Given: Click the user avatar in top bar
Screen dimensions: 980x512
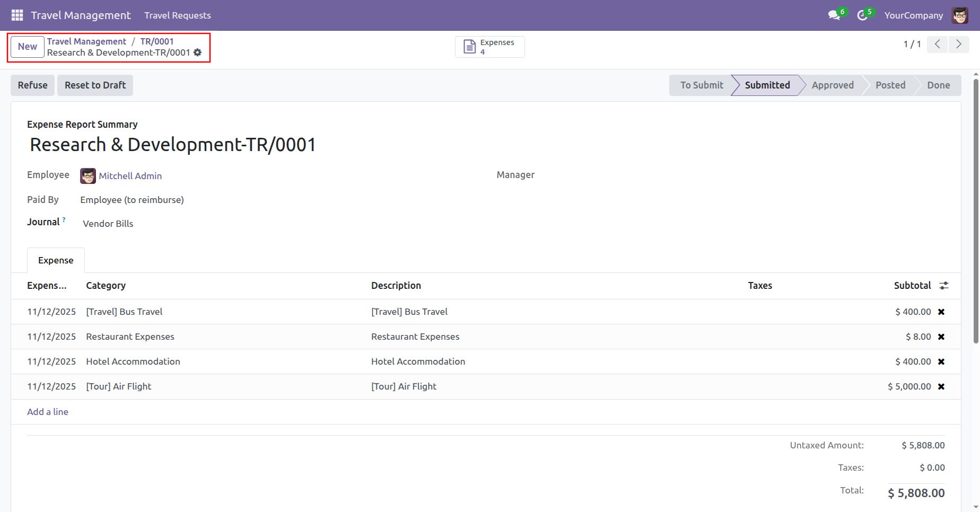Looking at the screenshot, I should click(x=960, y=15).
